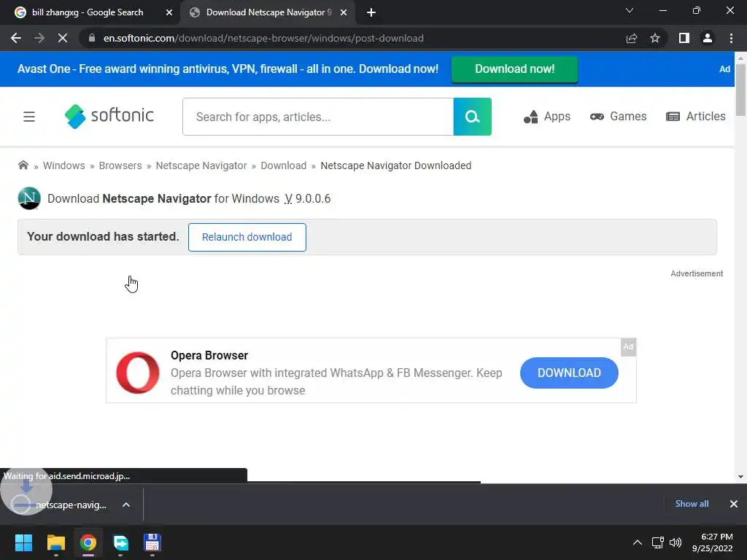747x560 pixels.
Task: Click the browser forward arrow
Action: pos(39,38)
